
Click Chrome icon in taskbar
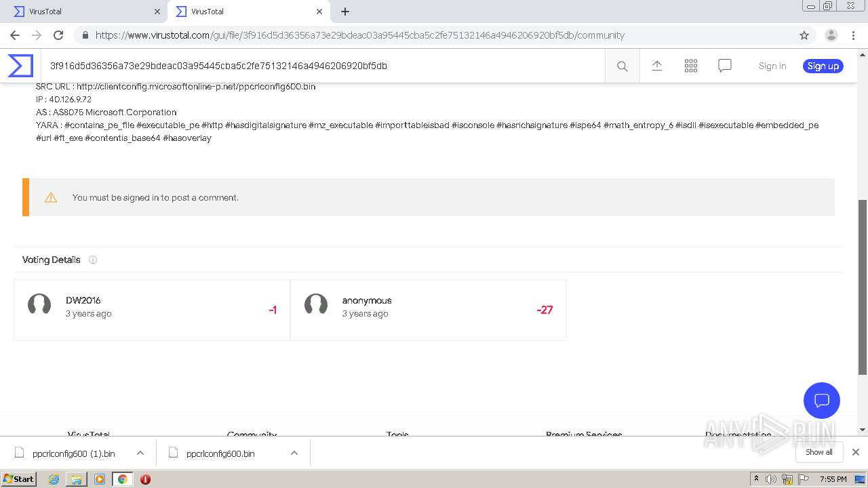pos(122,479)
